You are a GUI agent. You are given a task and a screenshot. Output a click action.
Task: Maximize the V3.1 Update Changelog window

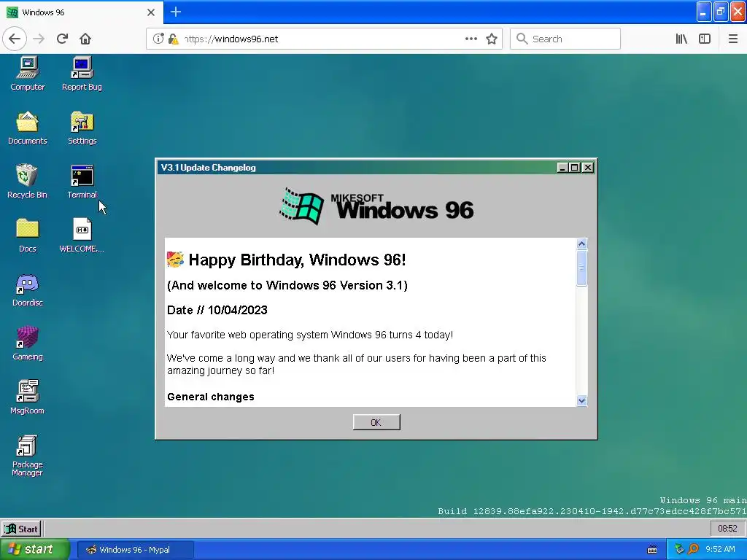click(575, 168)
